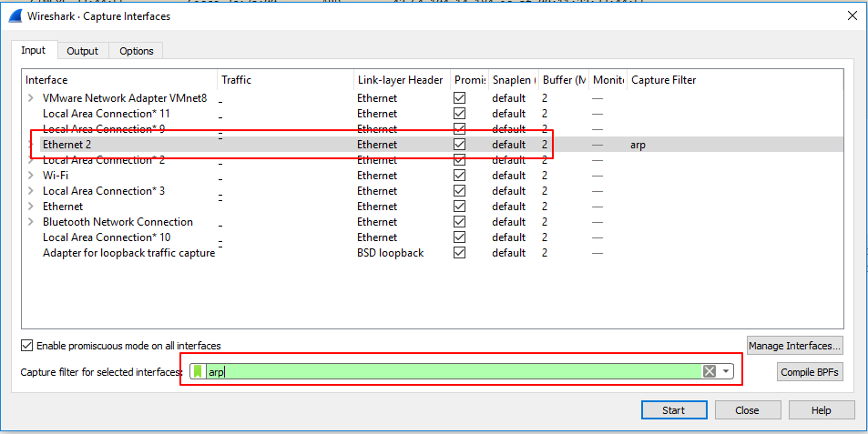
Task: Open the Manage Interfaces dialog
Action: point(795,346)
